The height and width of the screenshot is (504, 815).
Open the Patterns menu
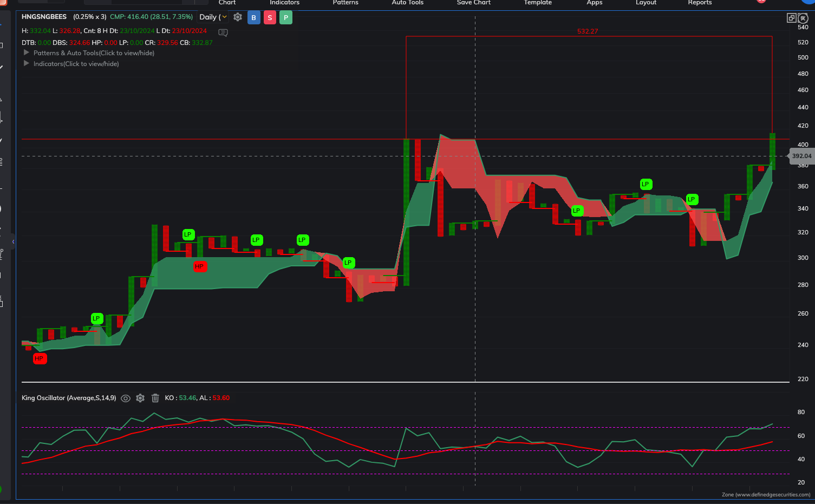(x=345, y=3)
